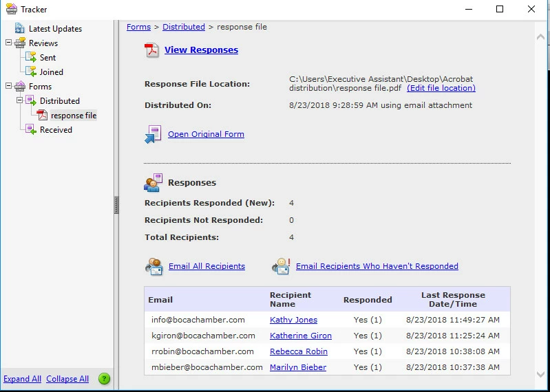Click the info@bocachamber.com email cell
550x392 pixels.
click(x=198, y=320)
